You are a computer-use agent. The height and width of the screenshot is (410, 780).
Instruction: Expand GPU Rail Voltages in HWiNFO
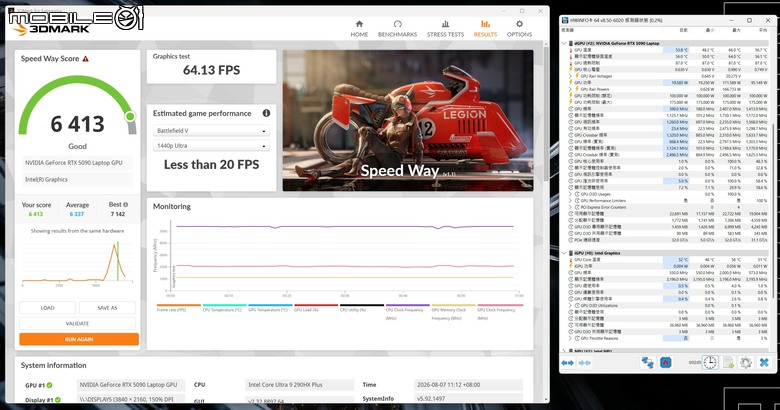[x=571, y=76]
